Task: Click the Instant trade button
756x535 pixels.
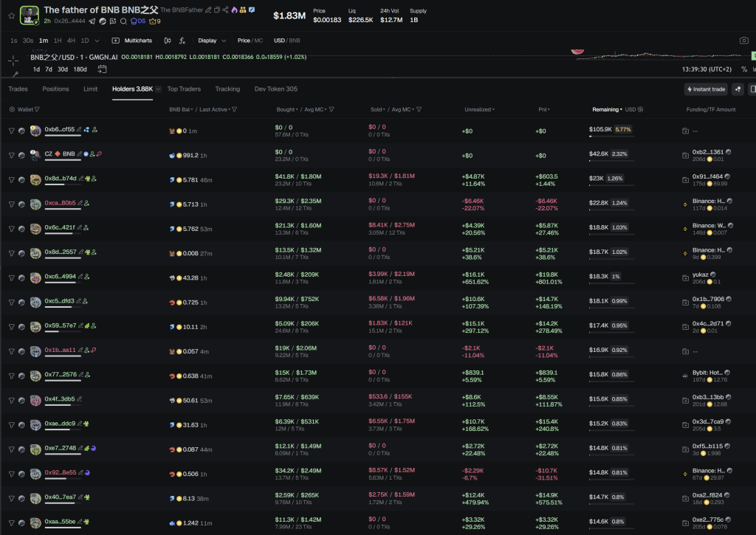Action: click(705, 89)
